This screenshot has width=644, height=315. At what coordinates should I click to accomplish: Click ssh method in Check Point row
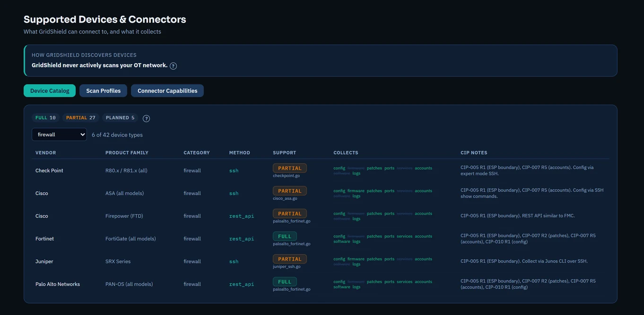tap(234, 170)
